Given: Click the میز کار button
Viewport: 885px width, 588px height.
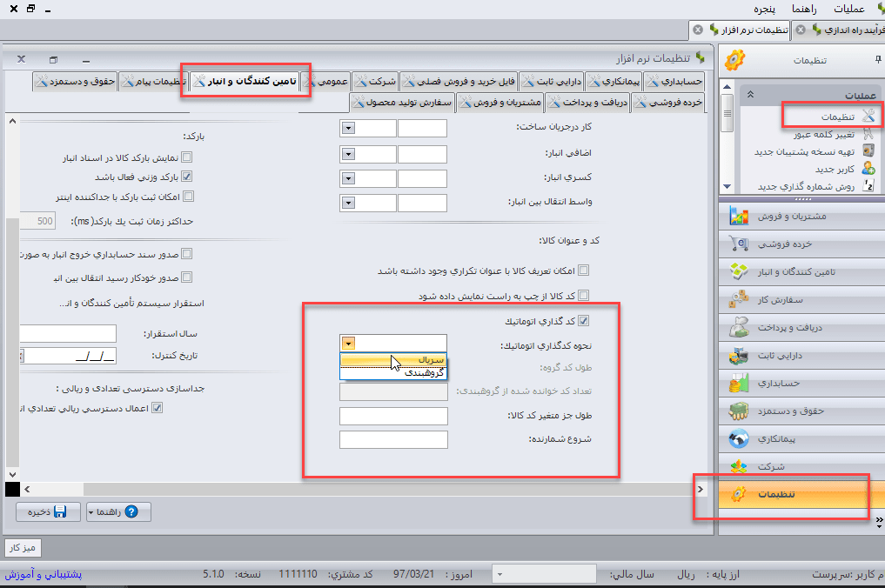Looking at the screenshot, I should tap(23, 548).
